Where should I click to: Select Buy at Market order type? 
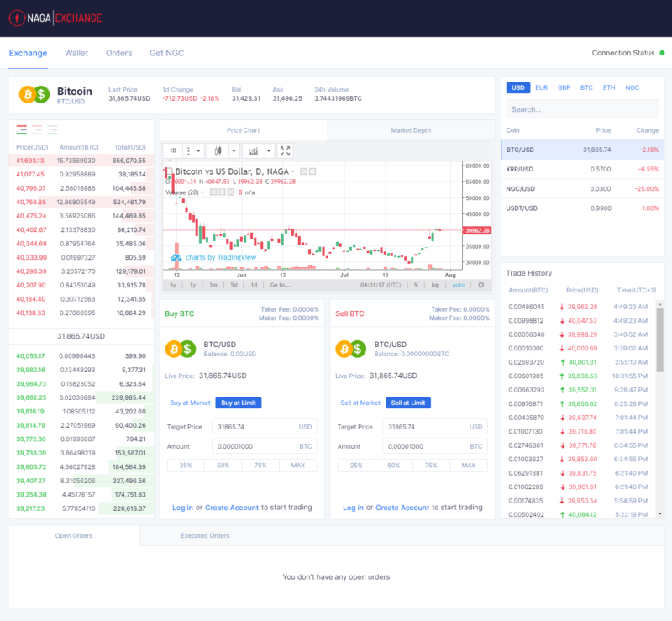tap(190, 403)
